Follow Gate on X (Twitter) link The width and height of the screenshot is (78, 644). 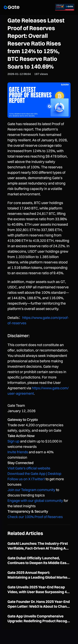click(x=26, y=479)
